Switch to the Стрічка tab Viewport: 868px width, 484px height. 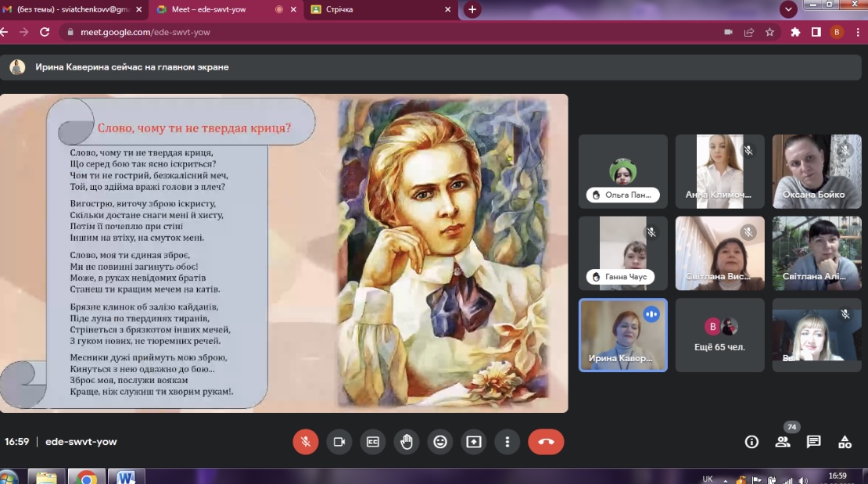click(381, 9)
